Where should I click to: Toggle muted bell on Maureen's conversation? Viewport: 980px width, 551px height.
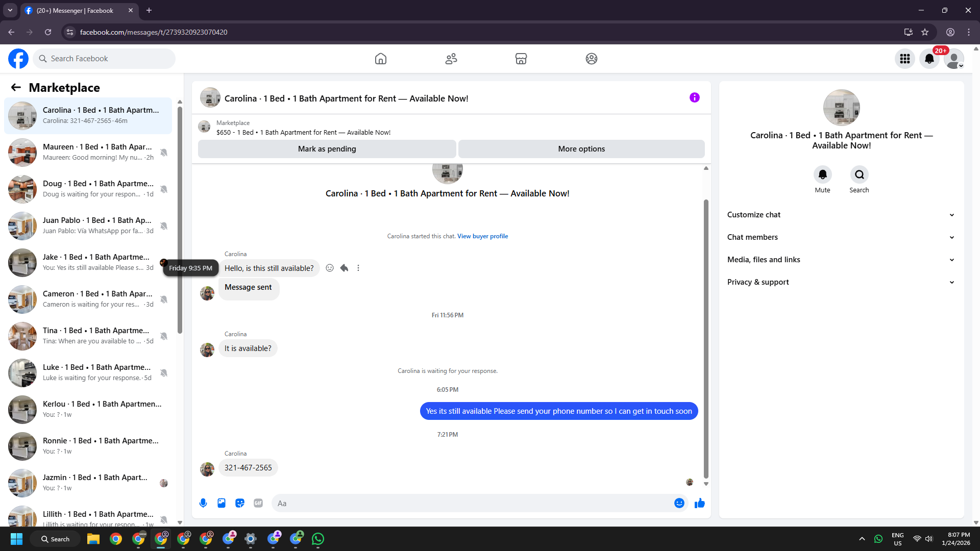pyautogui.click(x=164, y=152)
